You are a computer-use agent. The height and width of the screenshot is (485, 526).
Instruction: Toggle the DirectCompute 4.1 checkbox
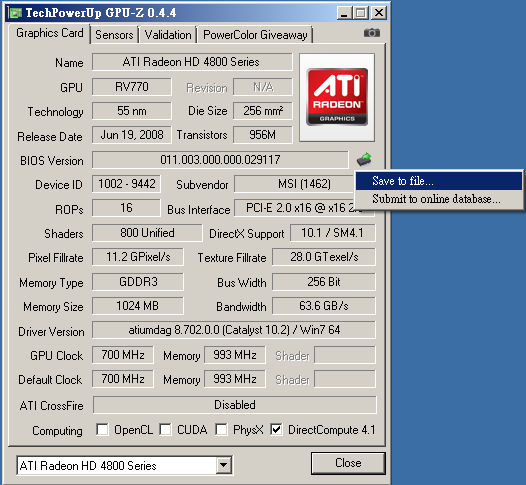276,429
